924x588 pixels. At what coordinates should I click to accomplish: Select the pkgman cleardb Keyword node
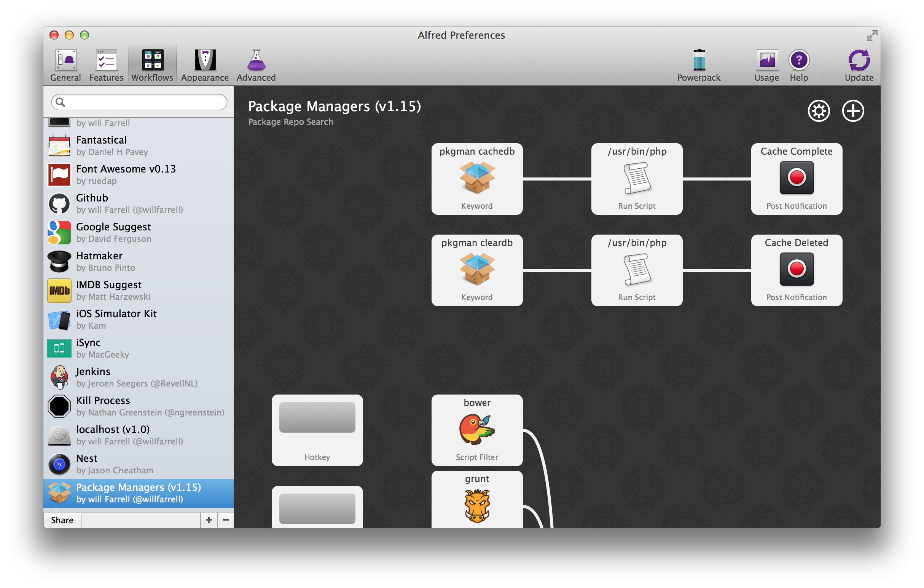tap(477, 270)
